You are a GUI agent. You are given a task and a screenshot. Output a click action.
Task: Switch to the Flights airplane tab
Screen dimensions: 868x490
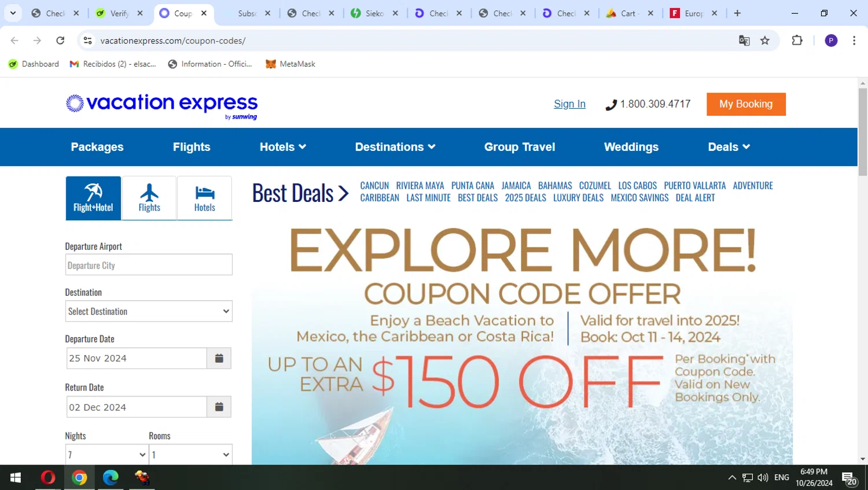[x=149, y=198]
